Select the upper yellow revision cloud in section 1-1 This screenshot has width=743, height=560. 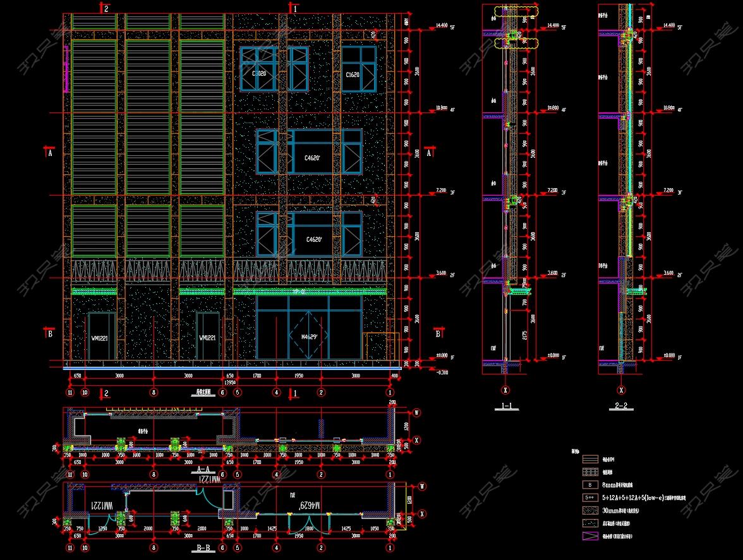[x=517, y=12]
